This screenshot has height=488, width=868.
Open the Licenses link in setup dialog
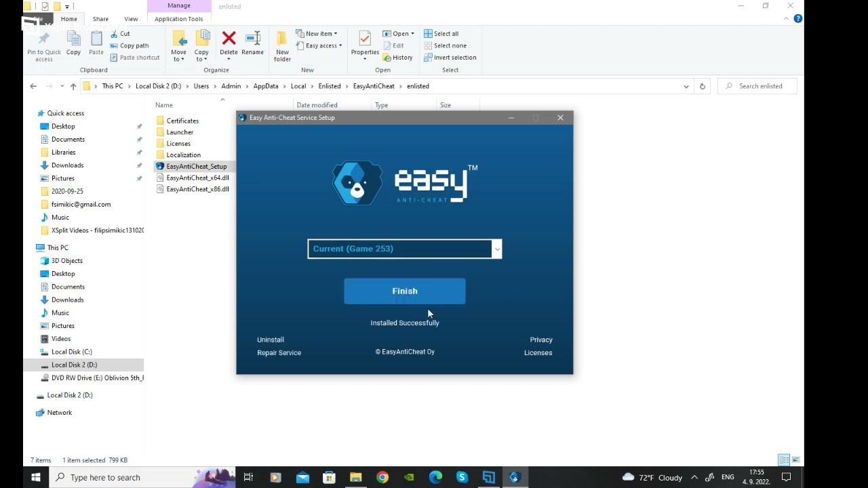coord(538,352)
